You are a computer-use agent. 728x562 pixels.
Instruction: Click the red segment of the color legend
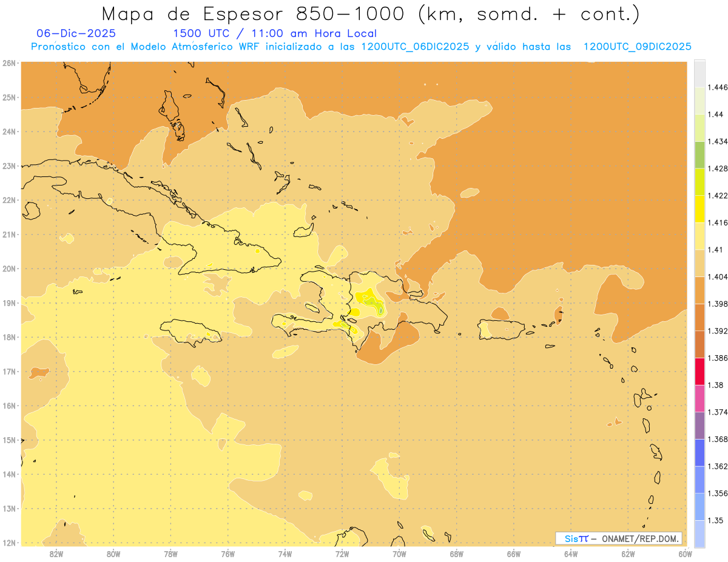[x=699, y=372]
